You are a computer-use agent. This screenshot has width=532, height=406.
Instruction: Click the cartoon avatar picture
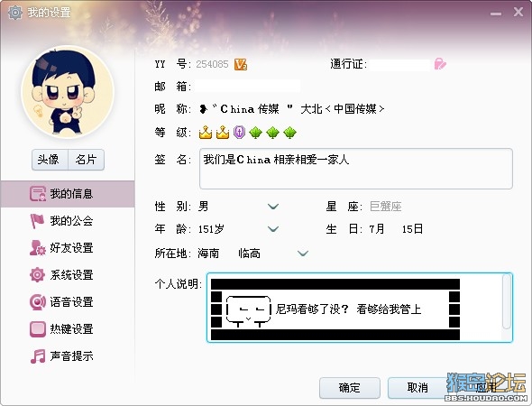point(68,92)
